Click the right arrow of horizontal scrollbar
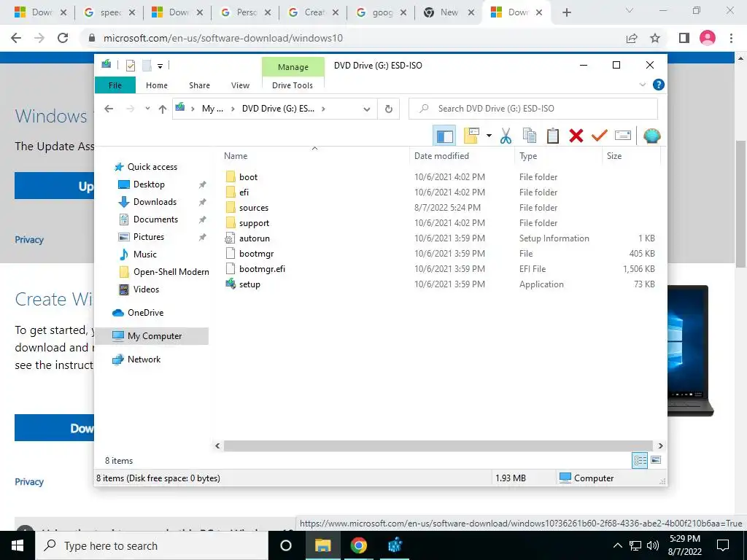The image size is (747, 560). coord(660,446)
